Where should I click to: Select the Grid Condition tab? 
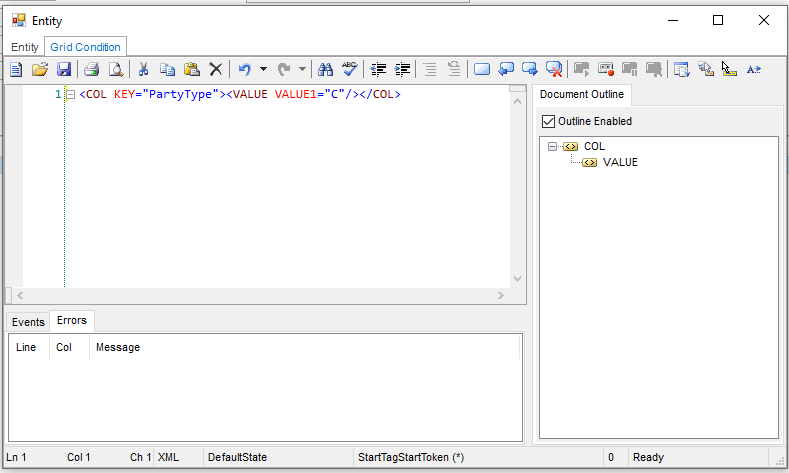point(86,47)
